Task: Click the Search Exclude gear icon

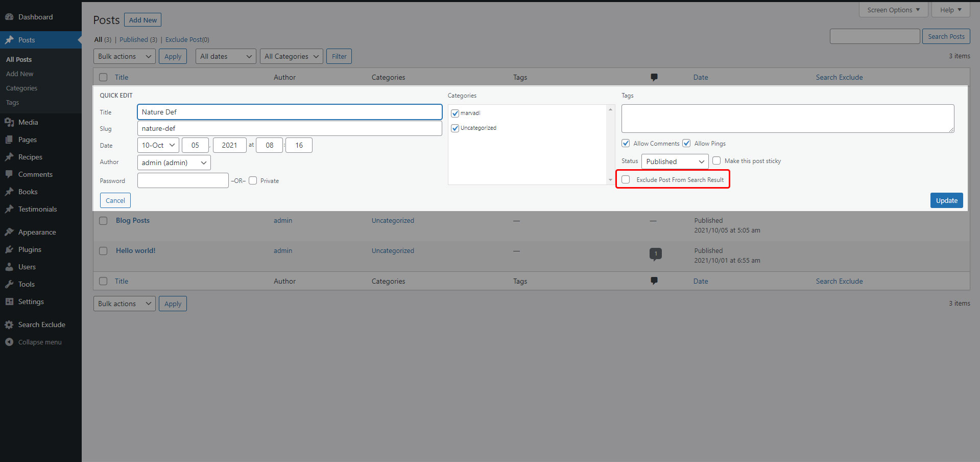Action: click(9, 325)
